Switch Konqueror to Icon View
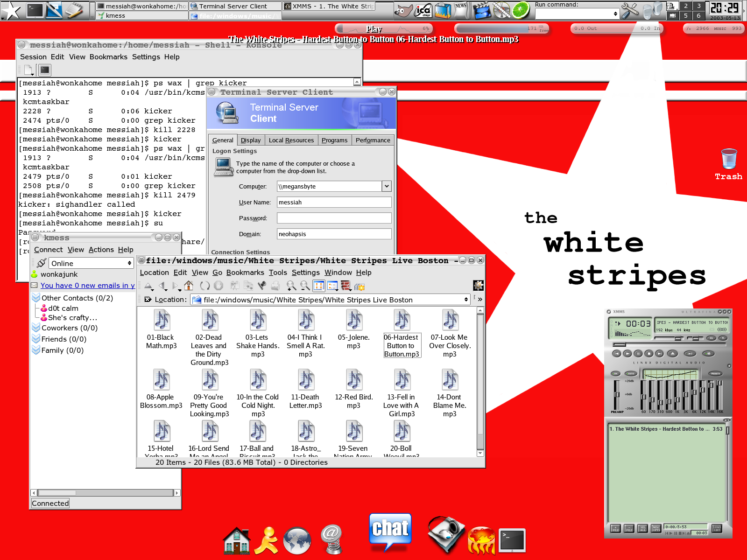747x560 pixels. (x=319, y=286)
